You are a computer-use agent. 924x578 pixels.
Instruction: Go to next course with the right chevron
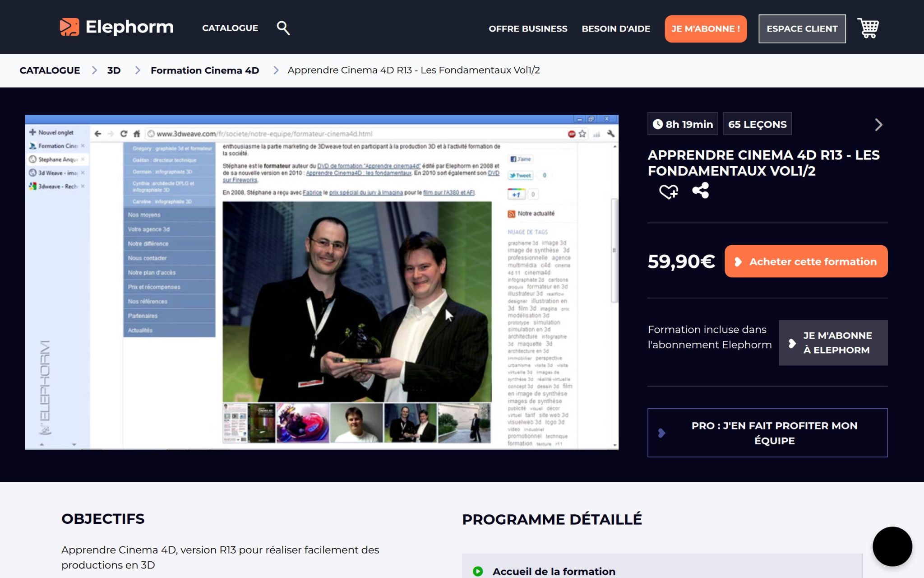click(x=878, y=125)
